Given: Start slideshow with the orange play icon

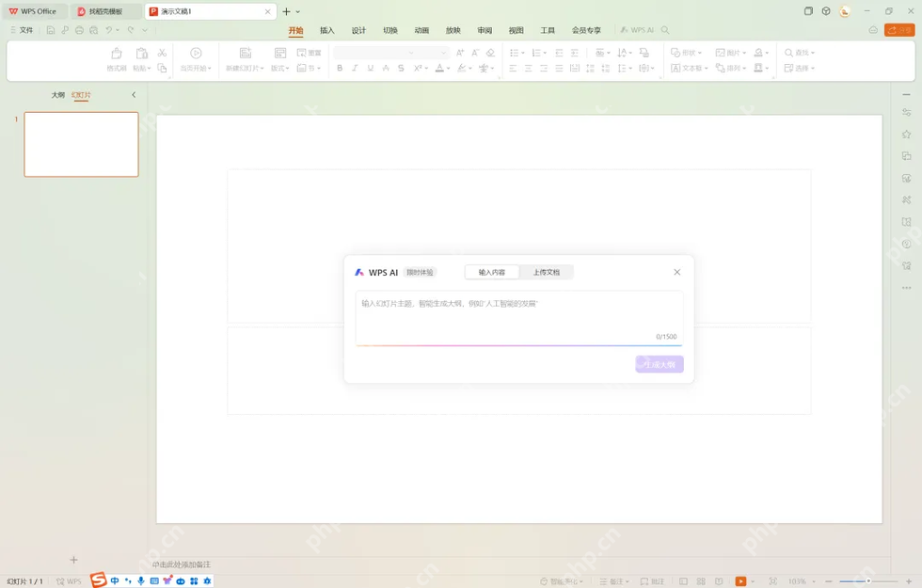Looking at the screenshot, I should (x=740, y=581).
